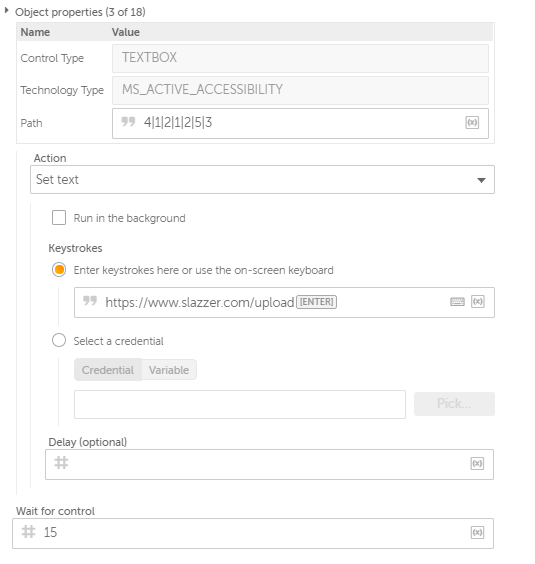The width and height of the screenshot is (535, 564).
Task: Click variable insert icon in Path field
Action: coord(472,123)
